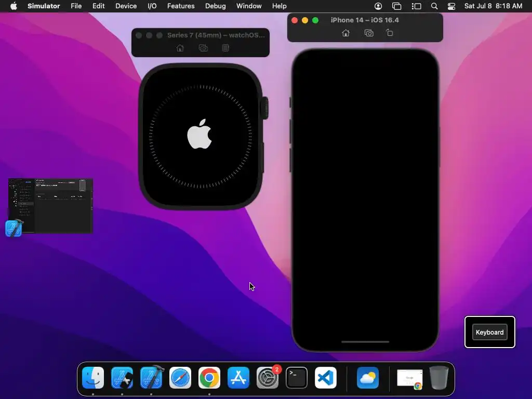
Task: Open the Edit menu
Action: tap(98, 6)
